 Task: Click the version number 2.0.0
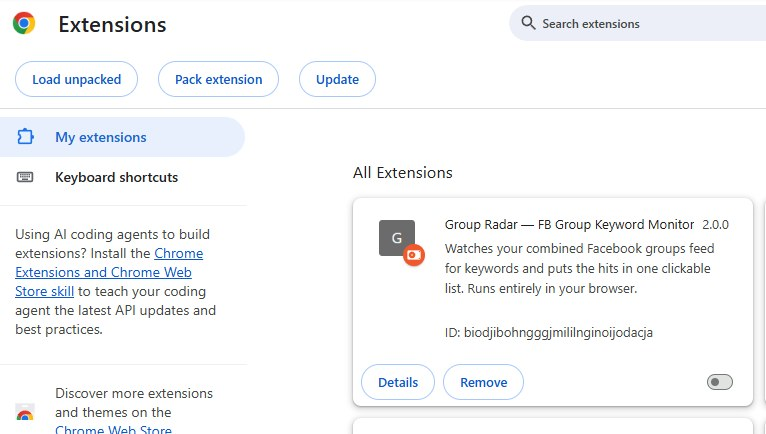point(715,225)
